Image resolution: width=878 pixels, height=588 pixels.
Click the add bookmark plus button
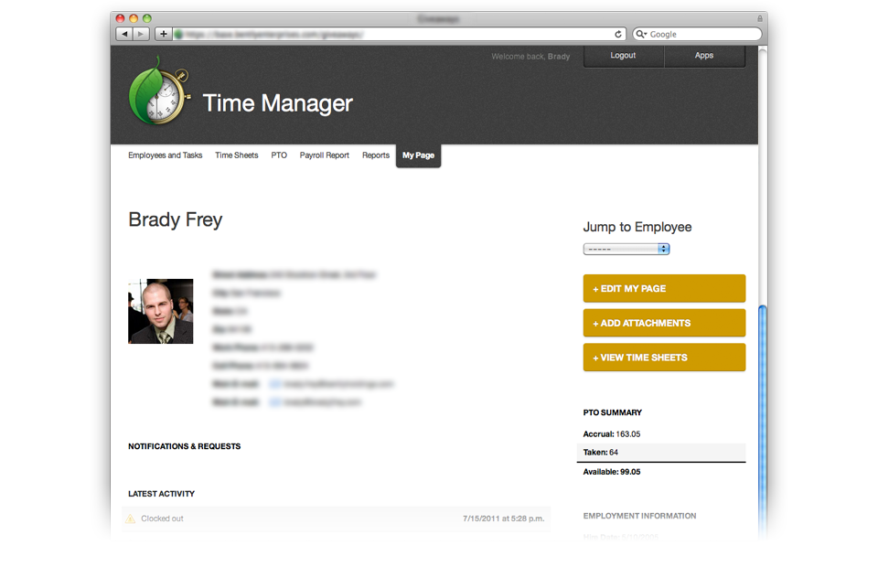click(163, 34)
